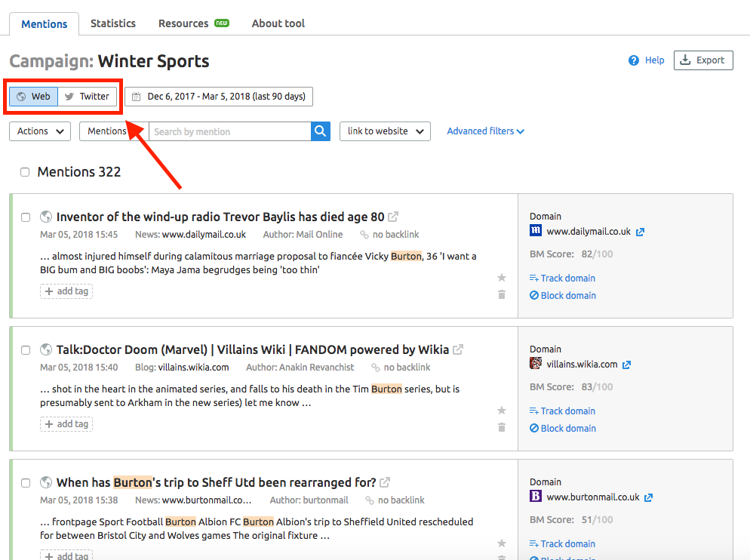Open Trevor Baylis article title
The height and width of the screenshot is (560, 750).
(x=220, y=217)
